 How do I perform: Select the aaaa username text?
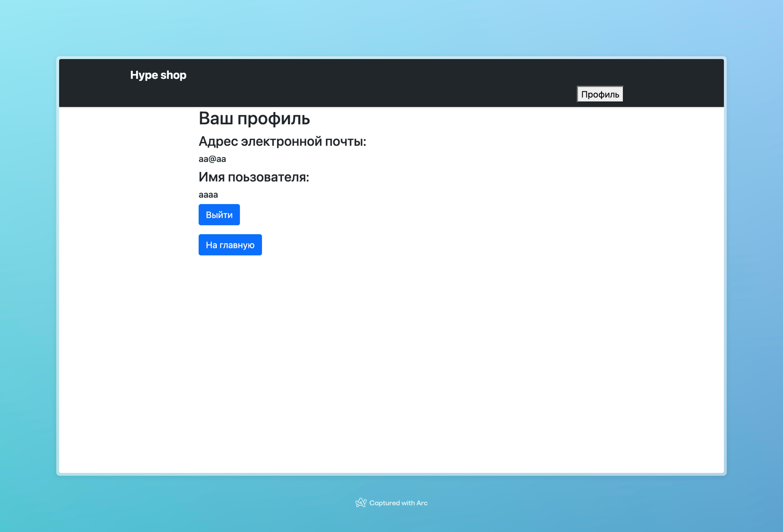208,195
